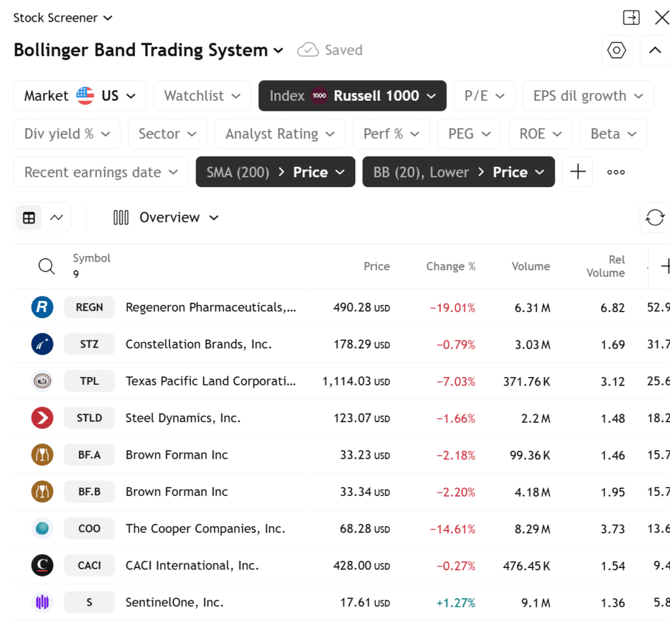Click the dock panel arrow icon
This screenshot has height=644, width=670.
tap(631, 18)
